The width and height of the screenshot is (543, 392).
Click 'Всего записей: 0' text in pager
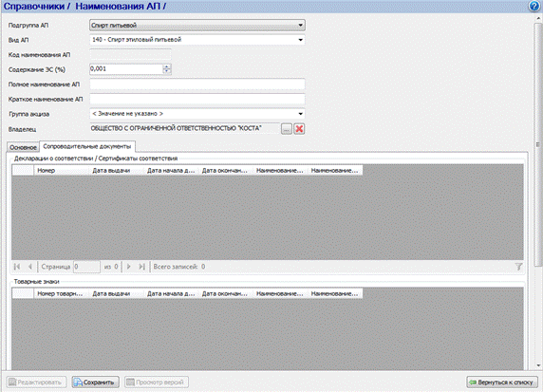(x=179, y=267)
